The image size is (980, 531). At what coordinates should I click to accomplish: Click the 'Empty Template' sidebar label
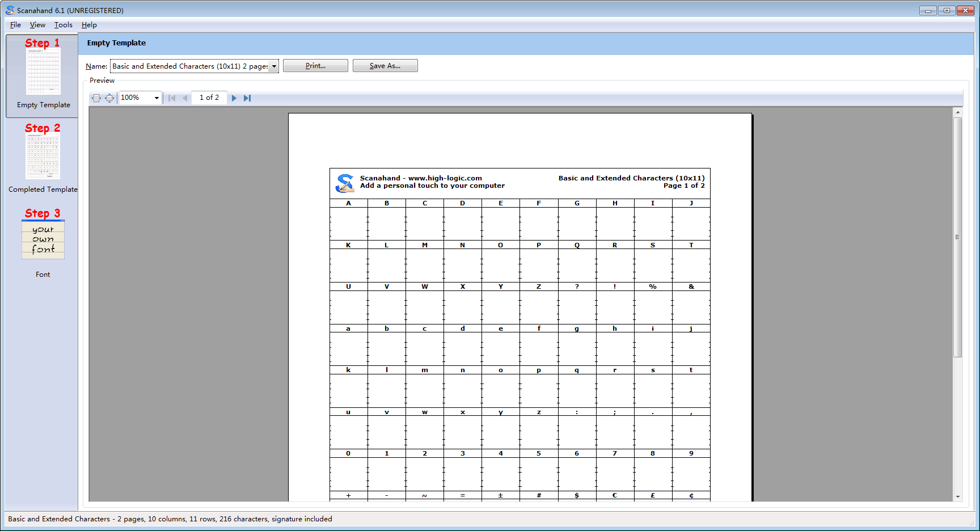click(44, 105)
